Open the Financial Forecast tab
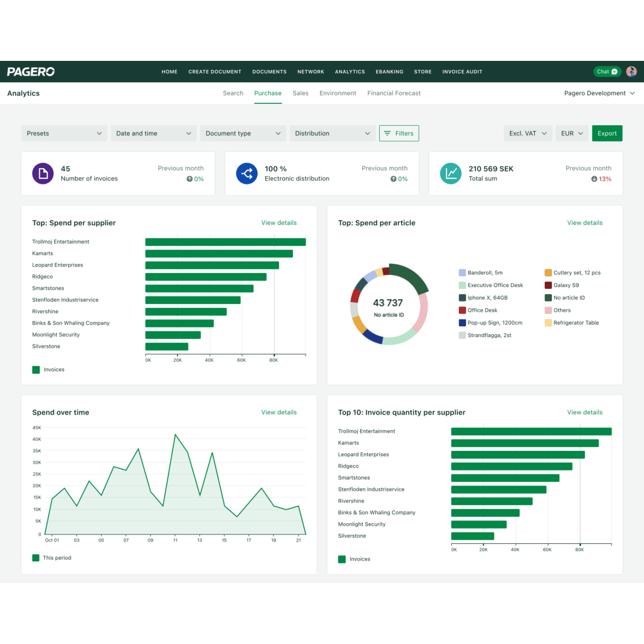This screenshot has width=644, height=644. [394, 93]
